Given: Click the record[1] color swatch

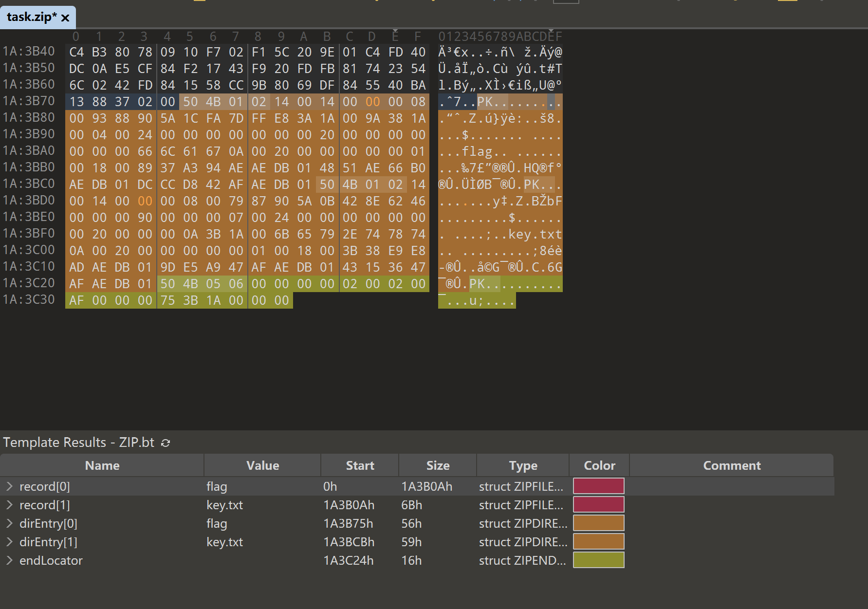Looking at the screenshot, I should pyautogui.click(x=599, y=505).
